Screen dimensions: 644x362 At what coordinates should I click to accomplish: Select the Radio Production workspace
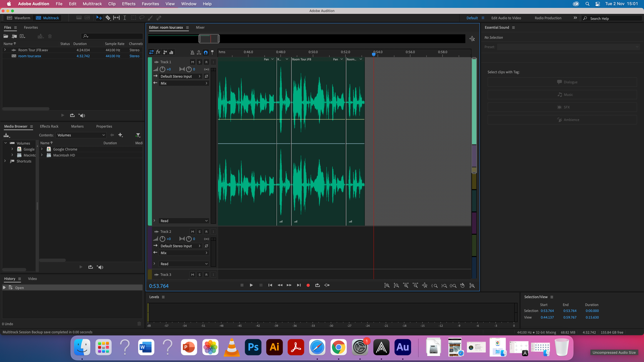[x=548, y=18]
